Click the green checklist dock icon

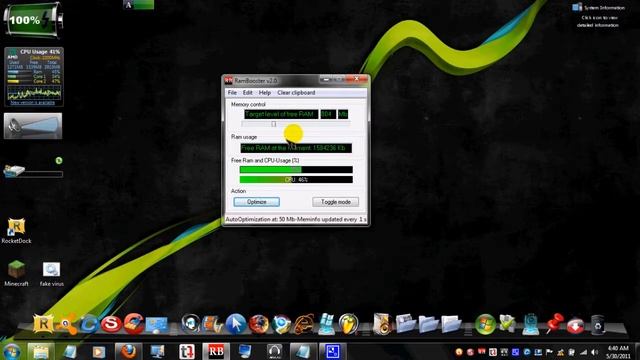507,324
